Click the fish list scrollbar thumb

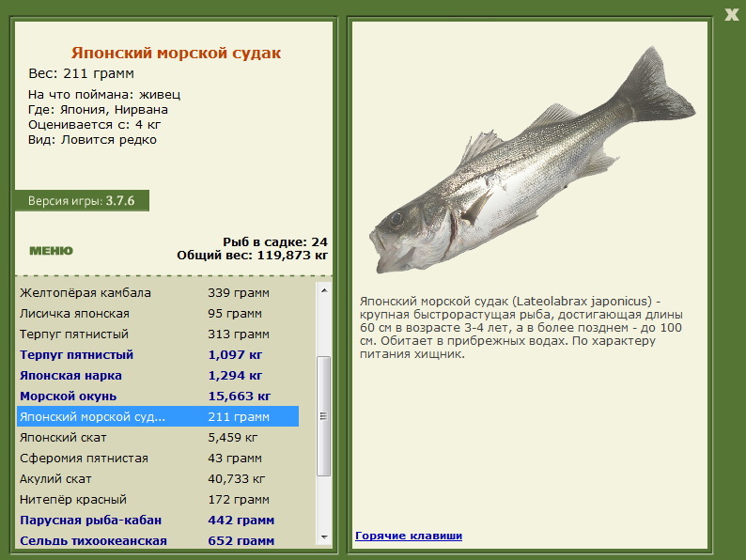324,416
